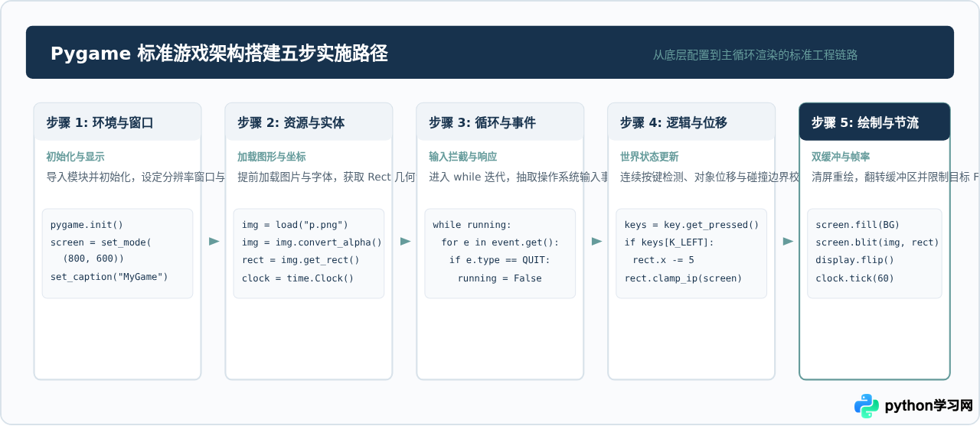Screen dimensions: 980x426
Task: Click the code line 'if e.type == QUIT:'
Action: click(x=500, y=260)
